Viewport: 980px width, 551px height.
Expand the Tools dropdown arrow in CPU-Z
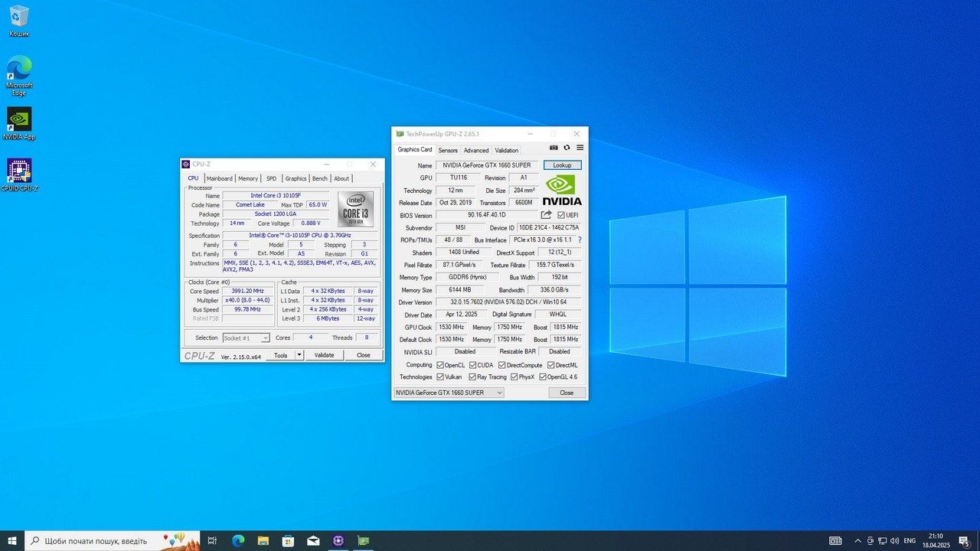coord(299,355)
